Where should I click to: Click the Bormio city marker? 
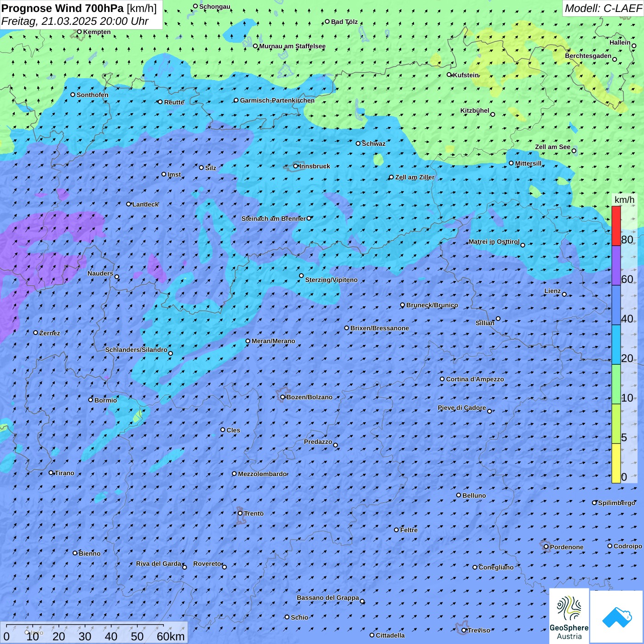pos(91,400)
